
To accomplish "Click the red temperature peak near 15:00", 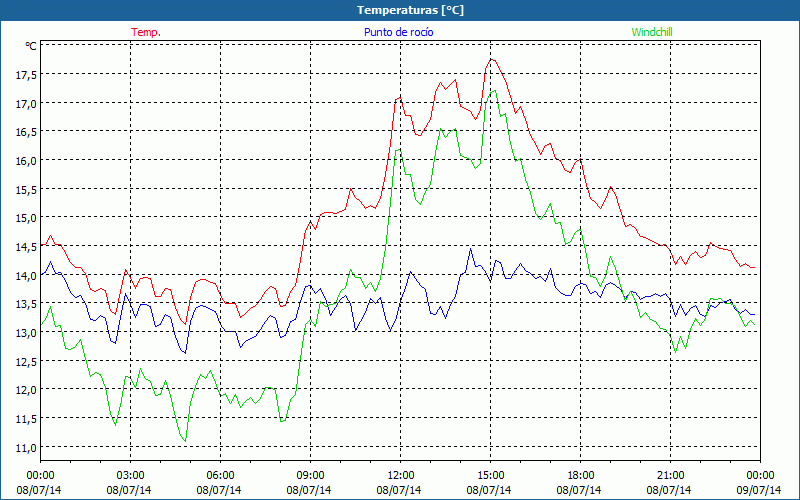I will 491,59.
